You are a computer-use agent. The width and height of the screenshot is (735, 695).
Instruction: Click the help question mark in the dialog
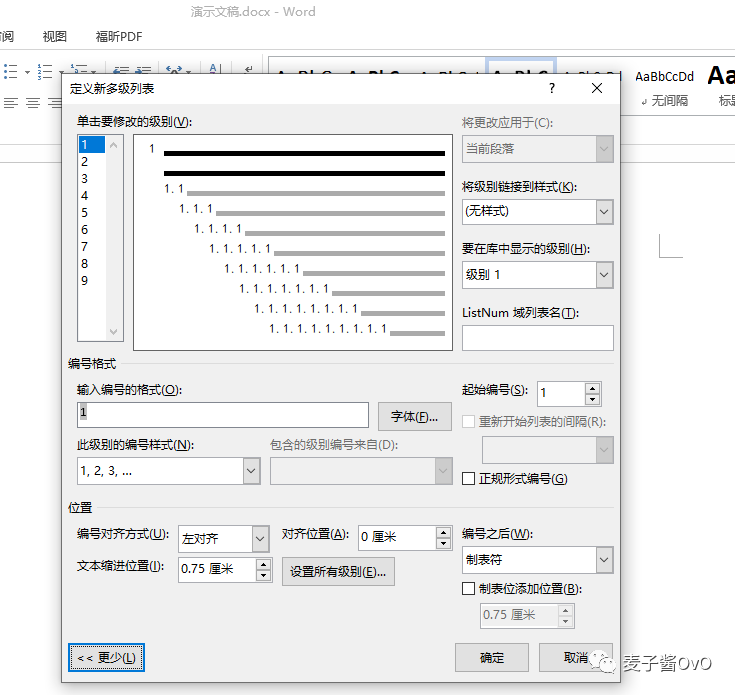[552, 88]
